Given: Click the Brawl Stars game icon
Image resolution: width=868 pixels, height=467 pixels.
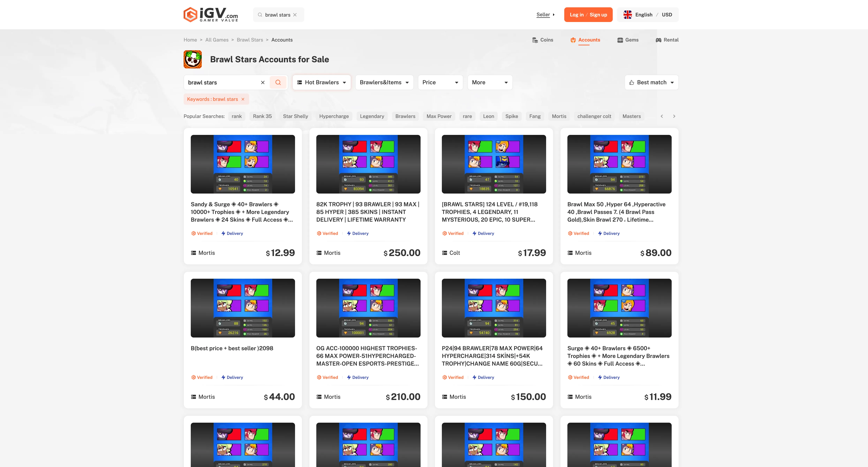Looking at the screenshot, I should pyautogui.click(x=192, y=59).
